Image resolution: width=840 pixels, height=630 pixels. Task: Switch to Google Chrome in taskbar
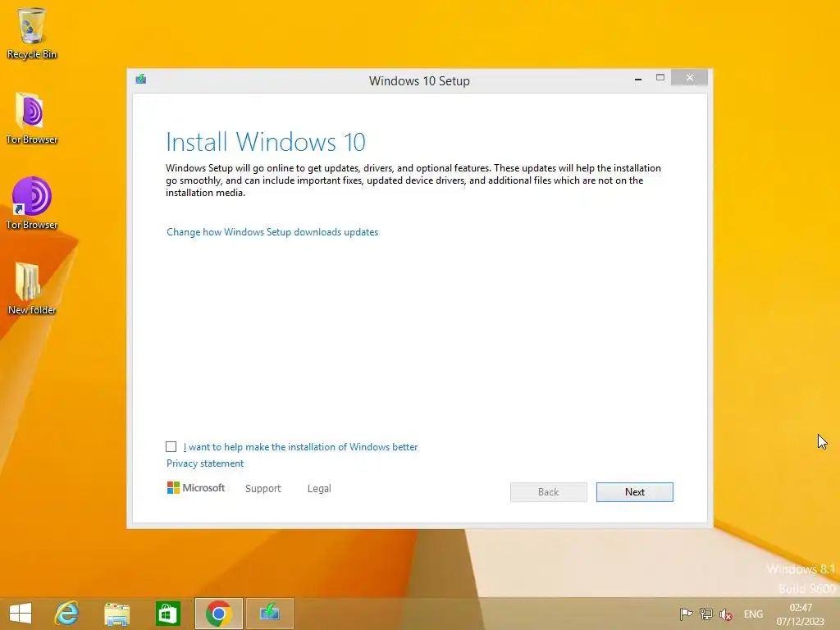pos(218,614)
